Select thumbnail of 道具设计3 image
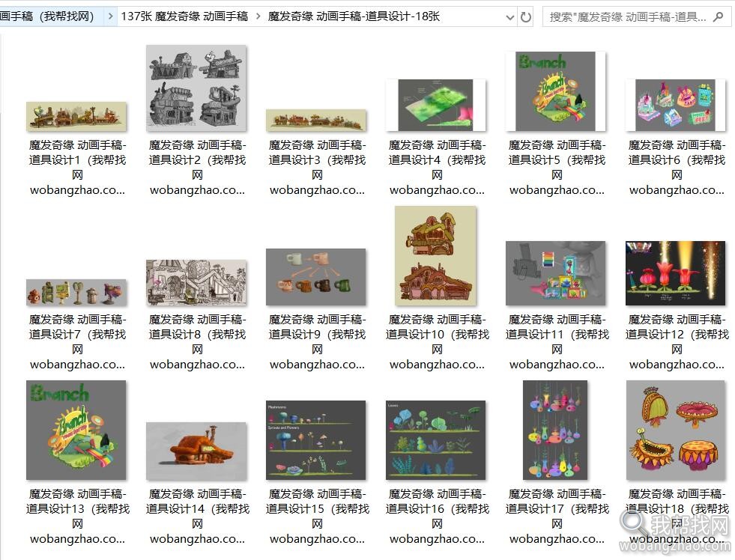This screenshot has width=735, height=560. tap(316, 121)
